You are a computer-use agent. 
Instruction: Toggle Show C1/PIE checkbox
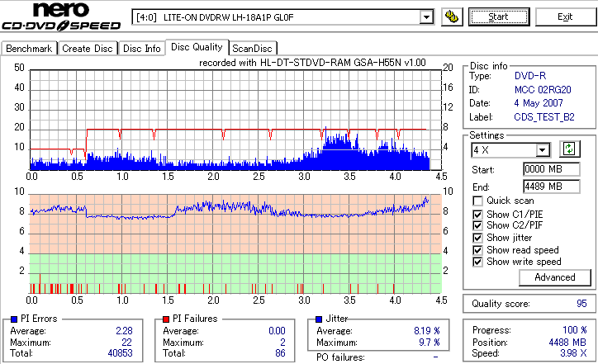477,215
